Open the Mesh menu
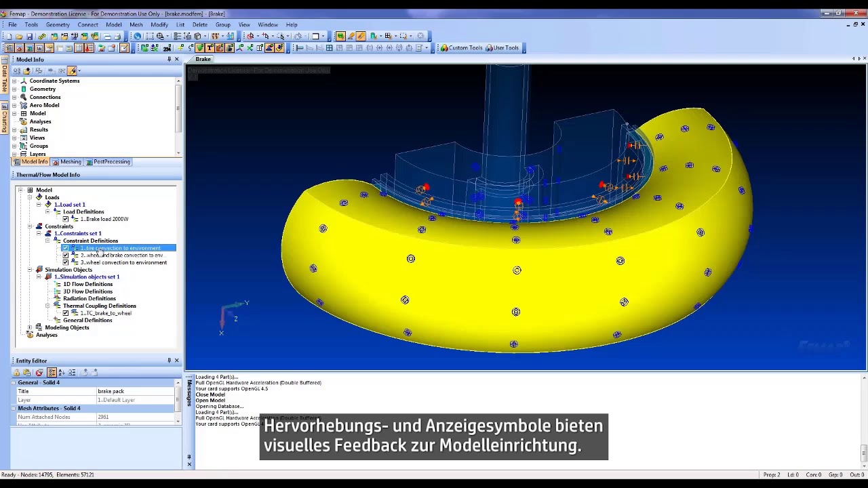This screenshot has width=868, height=488. pos(136,24)
